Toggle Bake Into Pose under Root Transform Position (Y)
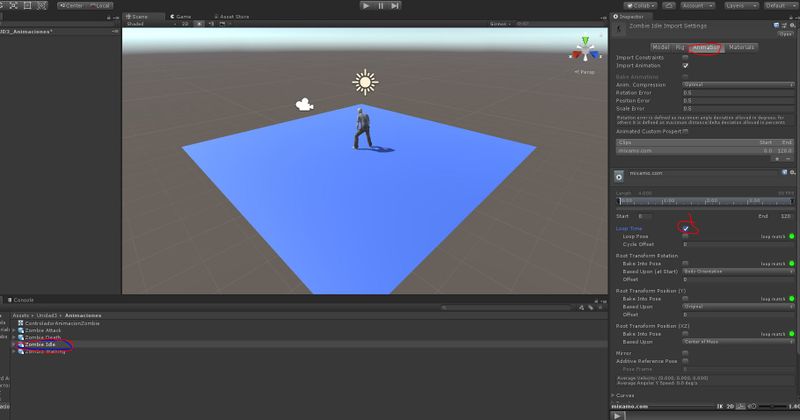The width and height of the screenshot is (800, 420). [685, 299]
